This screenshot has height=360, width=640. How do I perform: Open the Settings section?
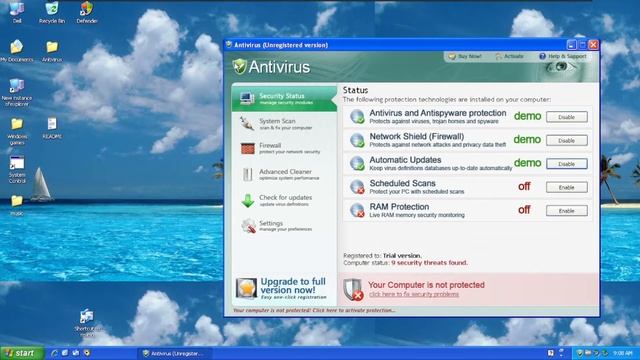click(284, 226)
